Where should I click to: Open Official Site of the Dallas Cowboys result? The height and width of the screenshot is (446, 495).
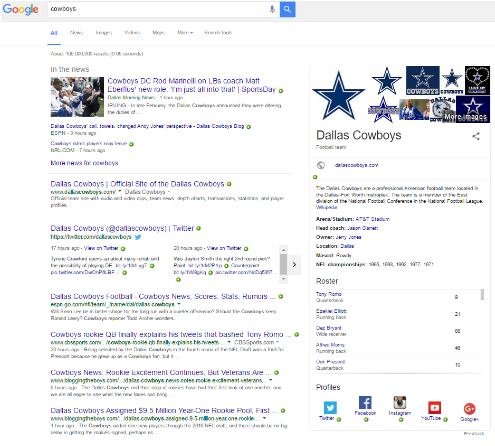pyautogui.click(x=137, y=184)
